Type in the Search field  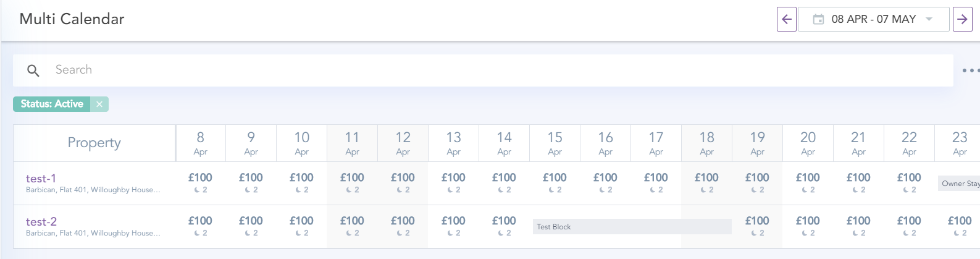494,70
